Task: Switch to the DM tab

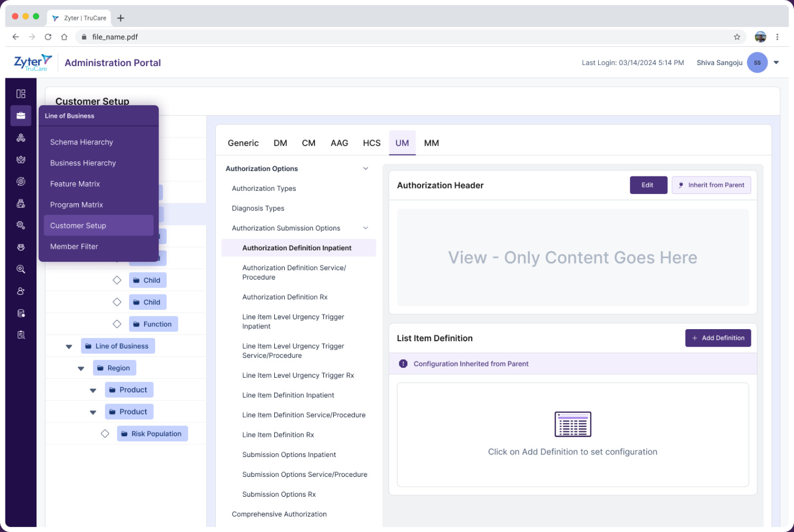Action: coord(280,143)
